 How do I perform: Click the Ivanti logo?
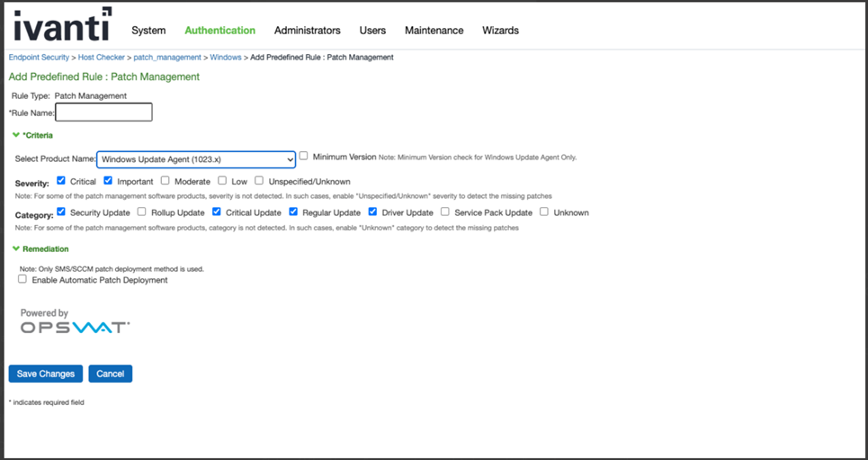click(62, 25)
